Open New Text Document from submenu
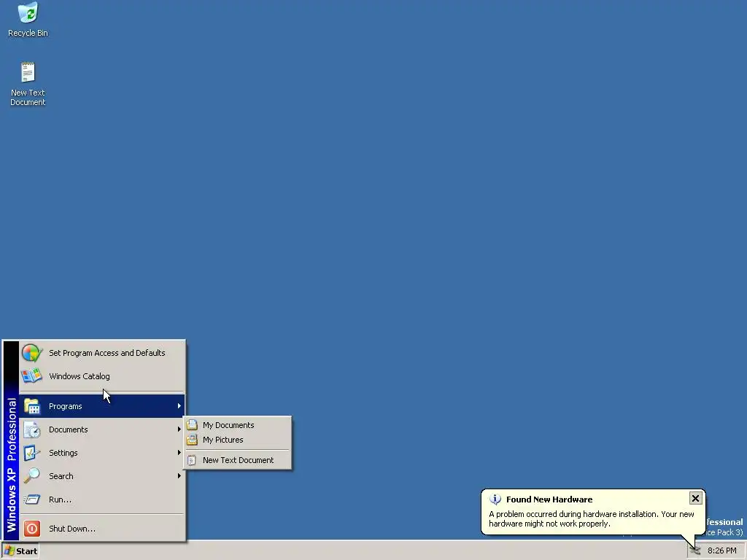This screenshot has height=560, width=747. (238, 460)
